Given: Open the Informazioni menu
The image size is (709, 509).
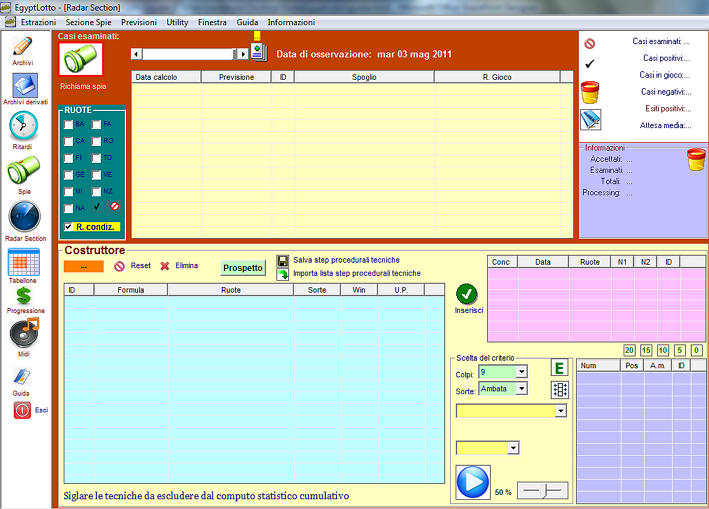Looking at the screenshot, I should (x=291, y=22).
